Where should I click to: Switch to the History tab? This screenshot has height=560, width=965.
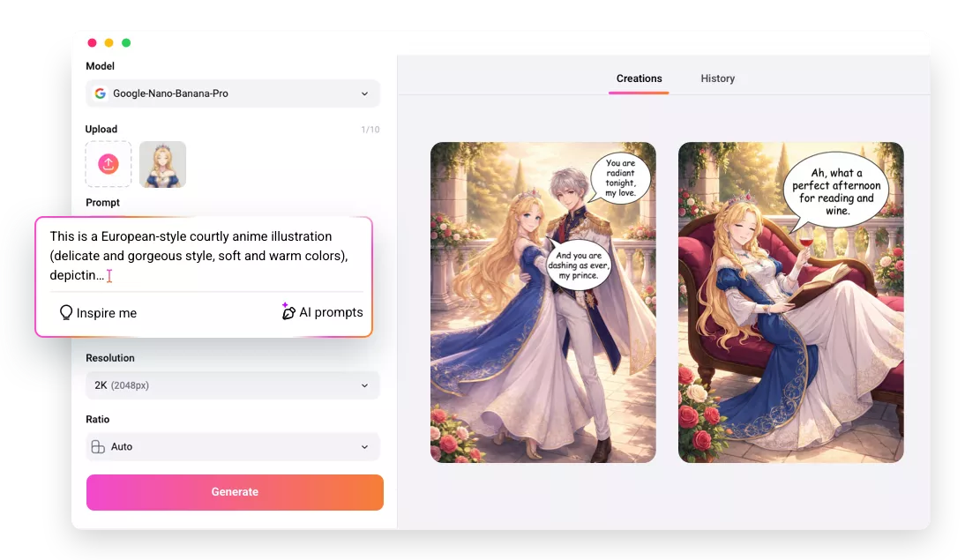[x=717, y=78]
